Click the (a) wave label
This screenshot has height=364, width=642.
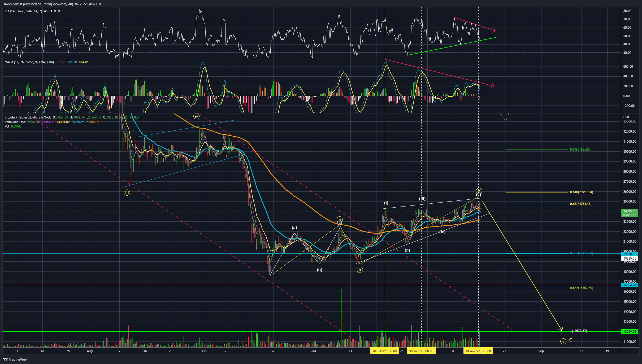coord(294,228)
